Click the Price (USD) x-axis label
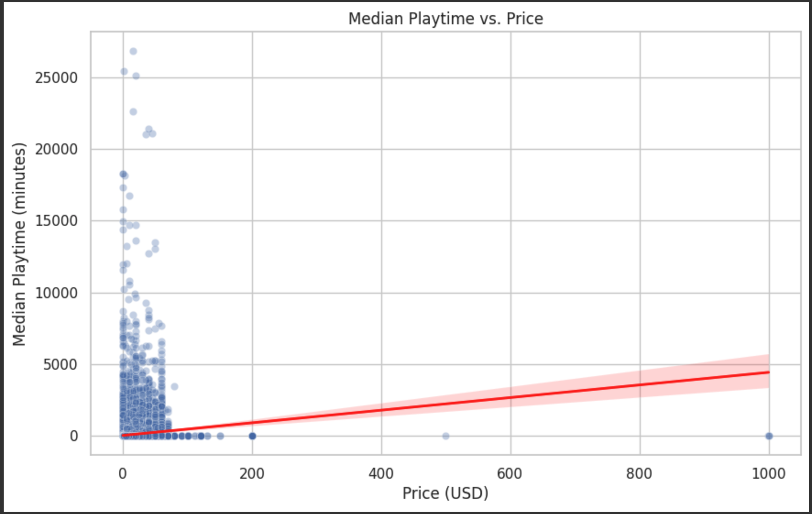 445,493
